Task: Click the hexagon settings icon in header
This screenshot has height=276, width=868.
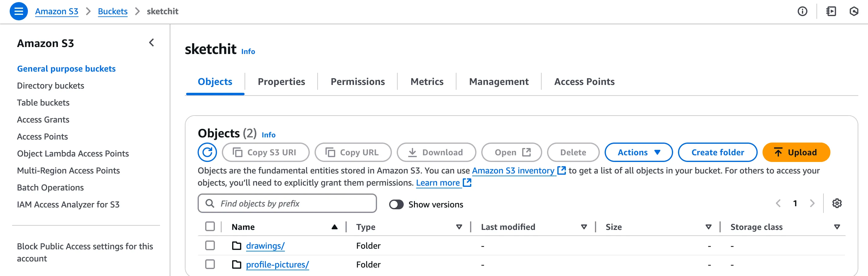Action: [x=853, y=12]
